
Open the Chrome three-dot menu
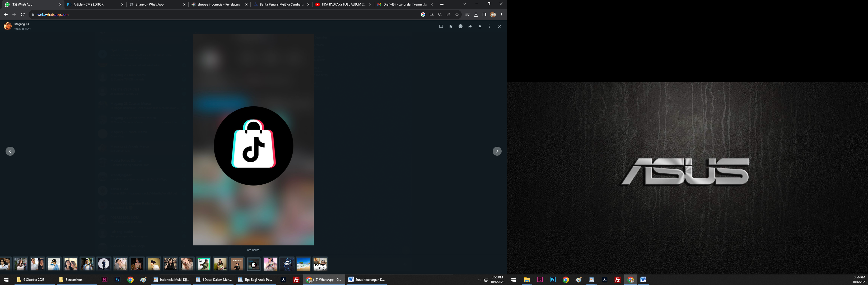click(x=501, y=15)
